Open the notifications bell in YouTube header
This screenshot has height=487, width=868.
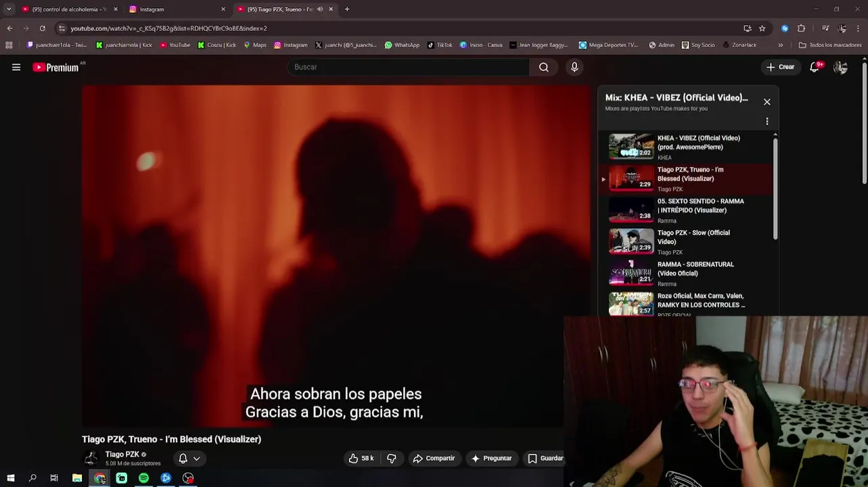[x=815, y=67]
